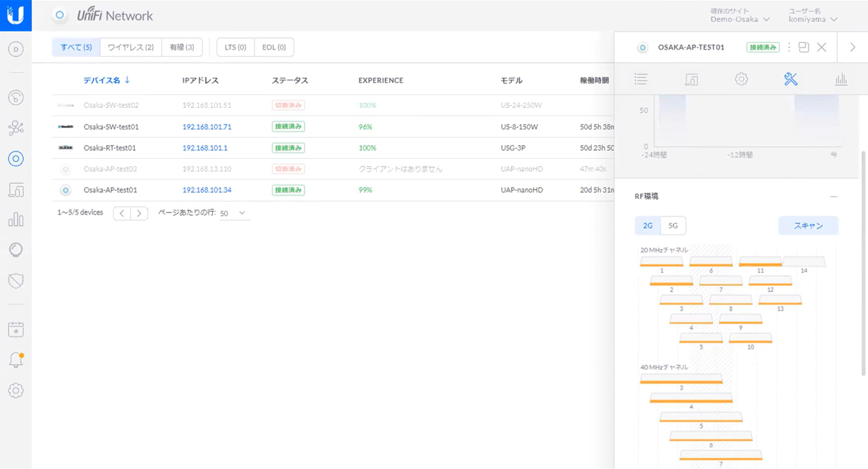
Task: Select the EOL (0) filter tab
Action: pos(274,48)
